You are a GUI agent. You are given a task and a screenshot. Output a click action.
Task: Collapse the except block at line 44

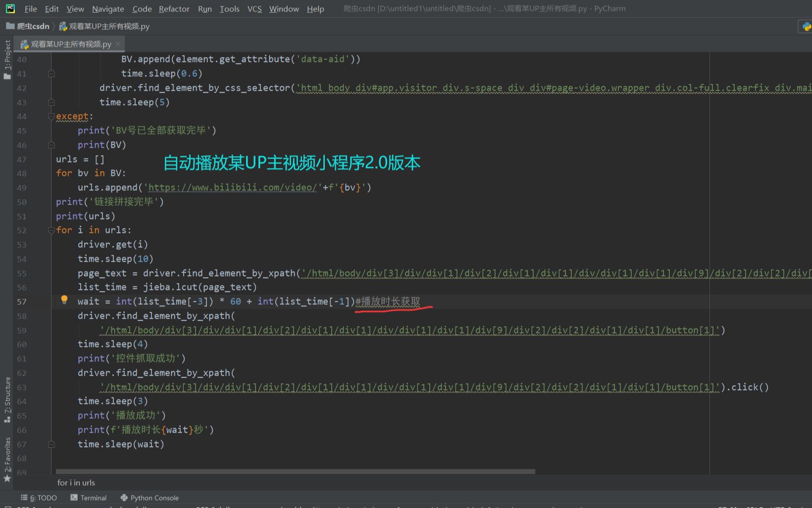coord(51,116)
